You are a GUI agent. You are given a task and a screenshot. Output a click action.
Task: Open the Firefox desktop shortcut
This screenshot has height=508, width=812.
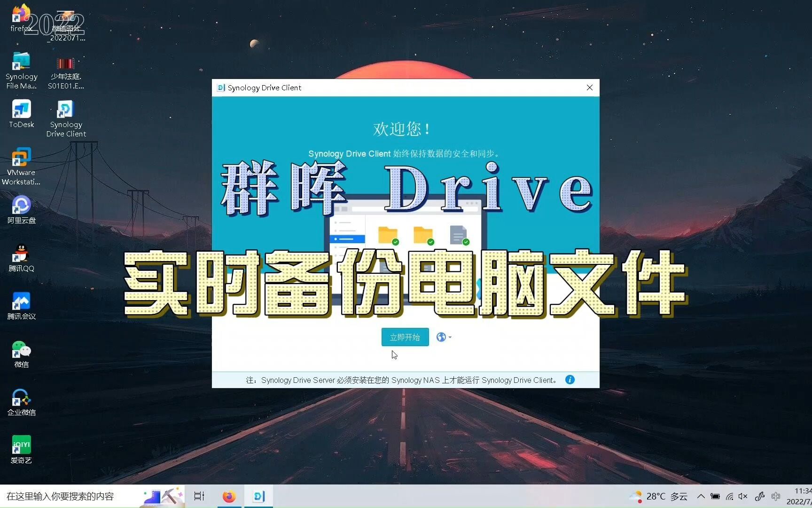click(21, 14)
